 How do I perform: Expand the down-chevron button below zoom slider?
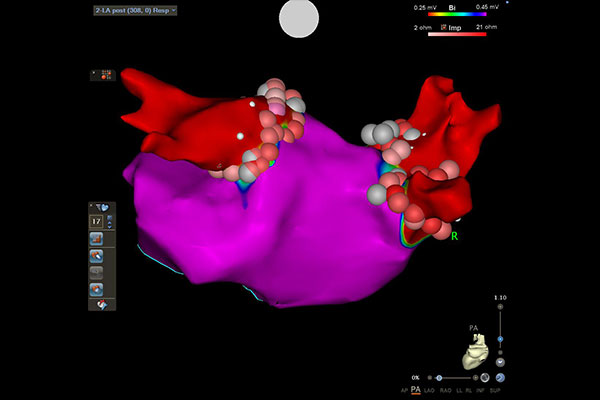click(500, 362)
